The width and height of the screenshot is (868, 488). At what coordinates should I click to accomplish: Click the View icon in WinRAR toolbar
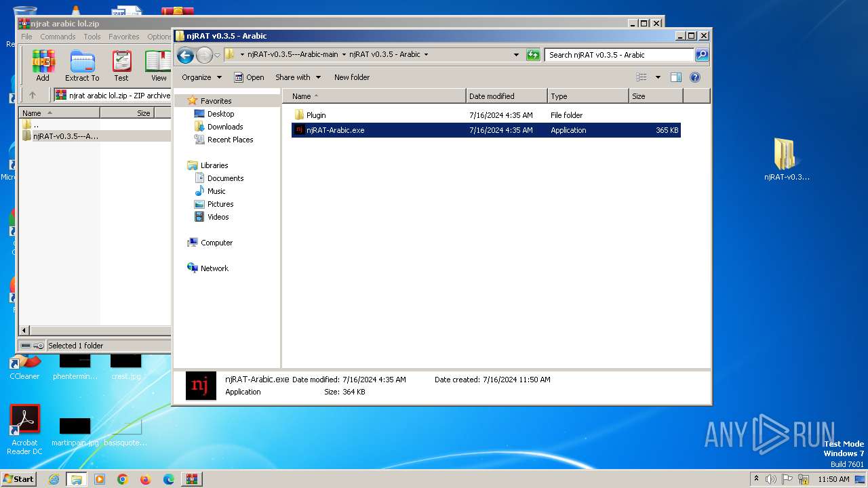coord(159,66)
